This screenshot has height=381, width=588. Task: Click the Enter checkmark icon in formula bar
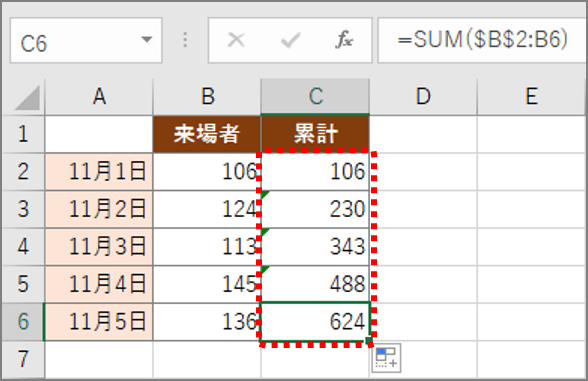pos(290,40)
